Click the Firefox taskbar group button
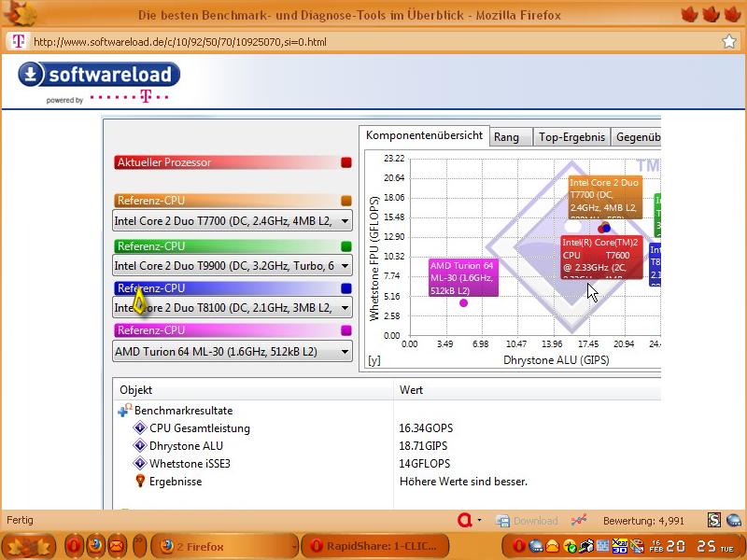The height and width of the screenshot is (560, 747). pyautogui.click(x=226, y=546)
